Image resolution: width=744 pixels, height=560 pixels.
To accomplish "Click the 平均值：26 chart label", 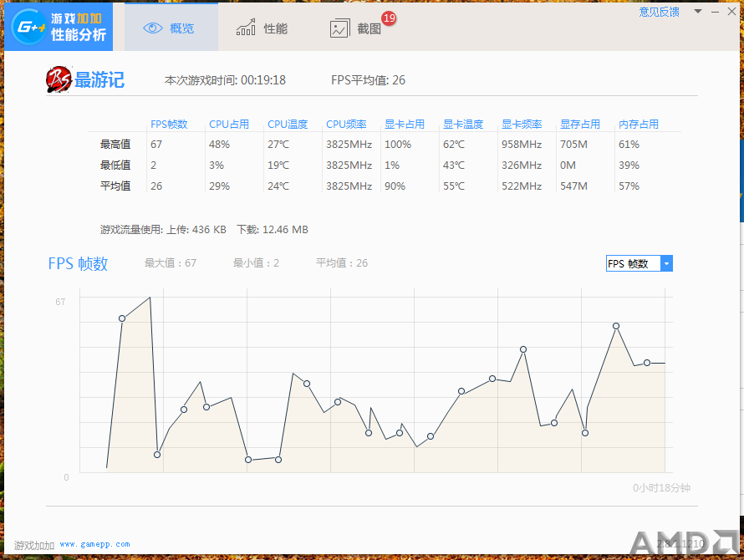I will [342, 263].
